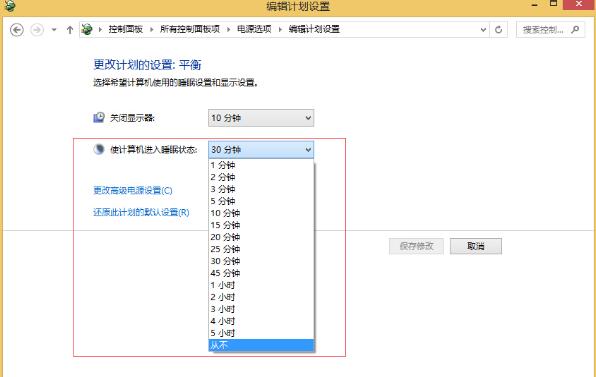
Task: Go up one level with up arrow
Action: pyautogui.click(x=70, y=30)
